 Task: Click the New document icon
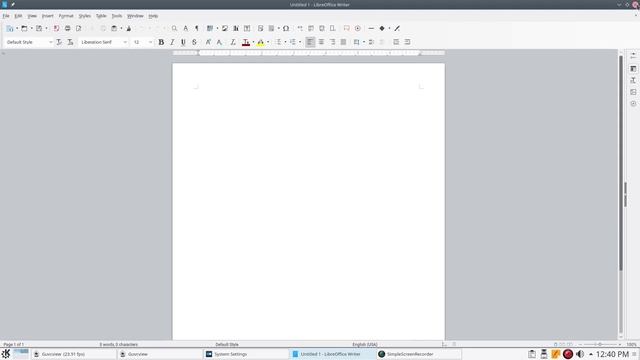pyautogui.click(x=9, y=29)
